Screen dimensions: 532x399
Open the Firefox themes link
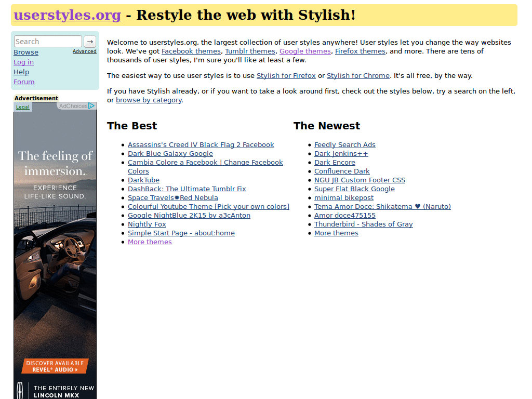coord(361,51)
